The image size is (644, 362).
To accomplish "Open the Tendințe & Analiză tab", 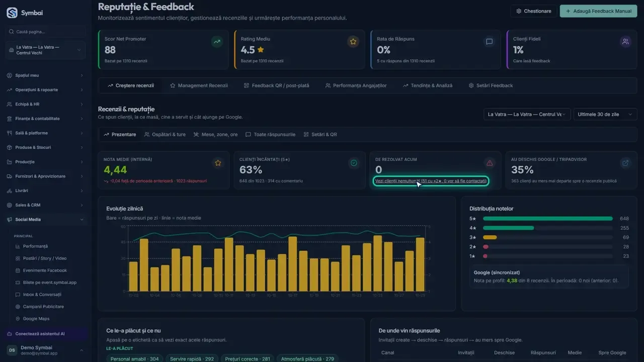I will pos(428,85).
